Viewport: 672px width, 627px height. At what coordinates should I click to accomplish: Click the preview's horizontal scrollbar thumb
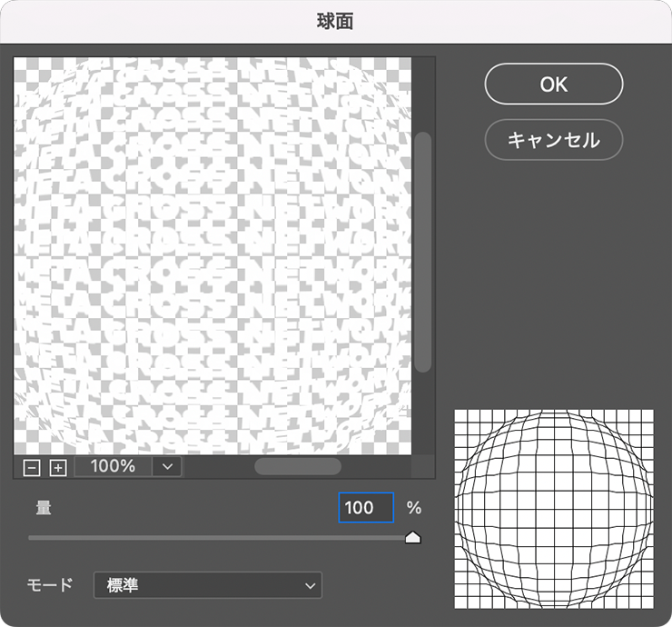coord(297,466)
